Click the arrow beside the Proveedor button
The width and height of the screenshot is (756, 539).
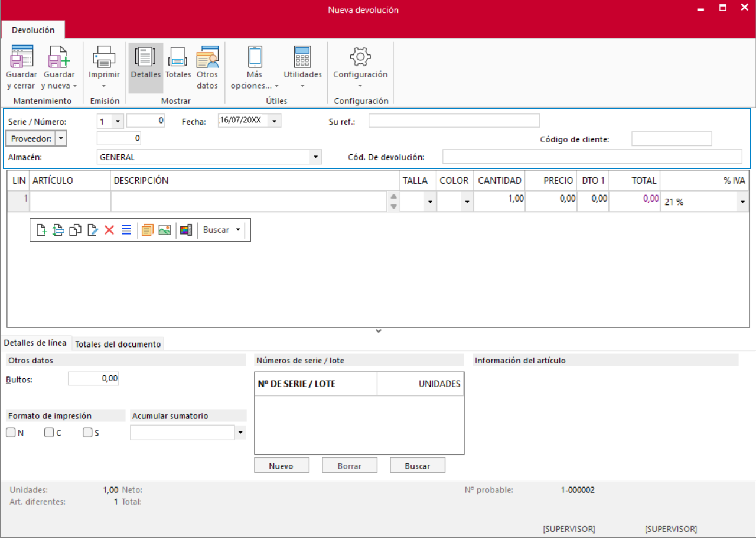61,138
